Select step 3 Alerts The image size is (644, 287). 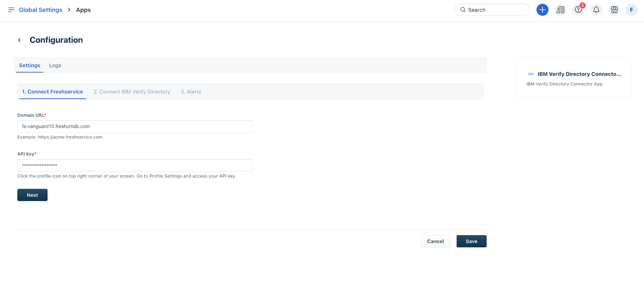coord(191,92)
